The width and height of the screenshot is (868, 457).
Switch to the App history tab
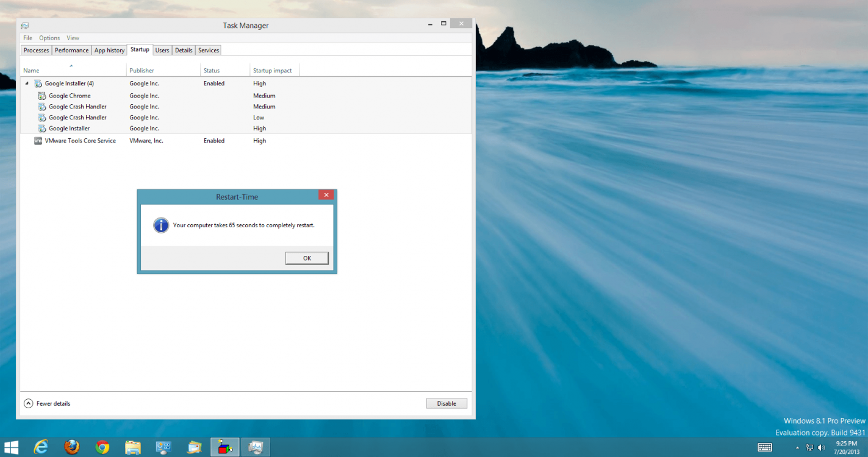point(109,50)
